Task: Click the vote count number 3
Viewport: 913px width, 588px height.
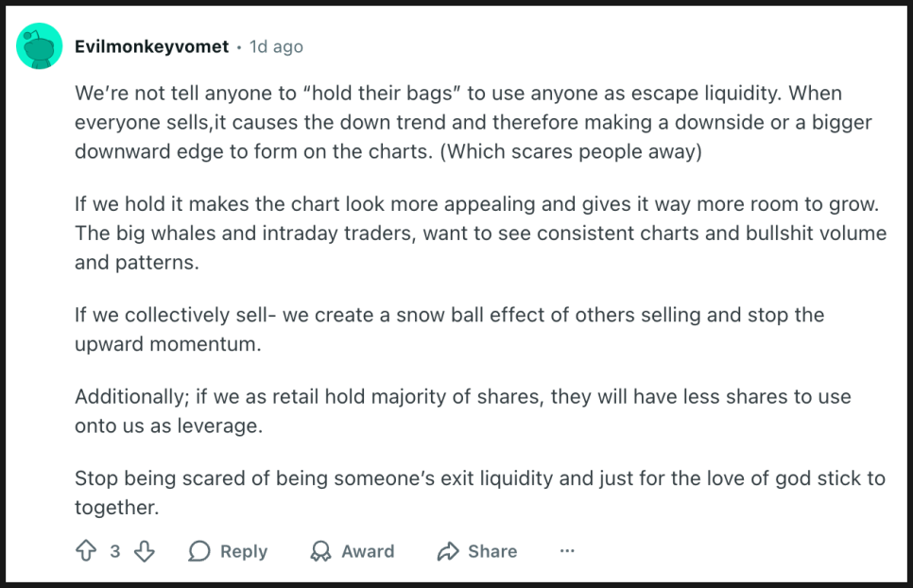Action: [115, 551]
